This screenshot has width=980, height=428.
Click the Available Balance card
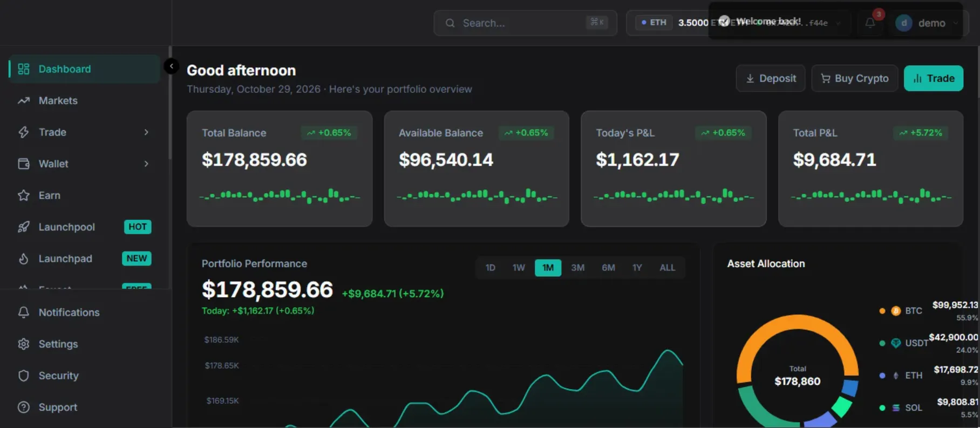(477, 169)
